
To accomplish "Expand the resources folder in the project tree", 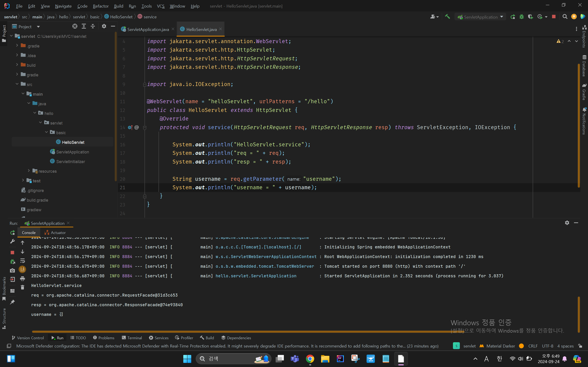I will 29,171.
